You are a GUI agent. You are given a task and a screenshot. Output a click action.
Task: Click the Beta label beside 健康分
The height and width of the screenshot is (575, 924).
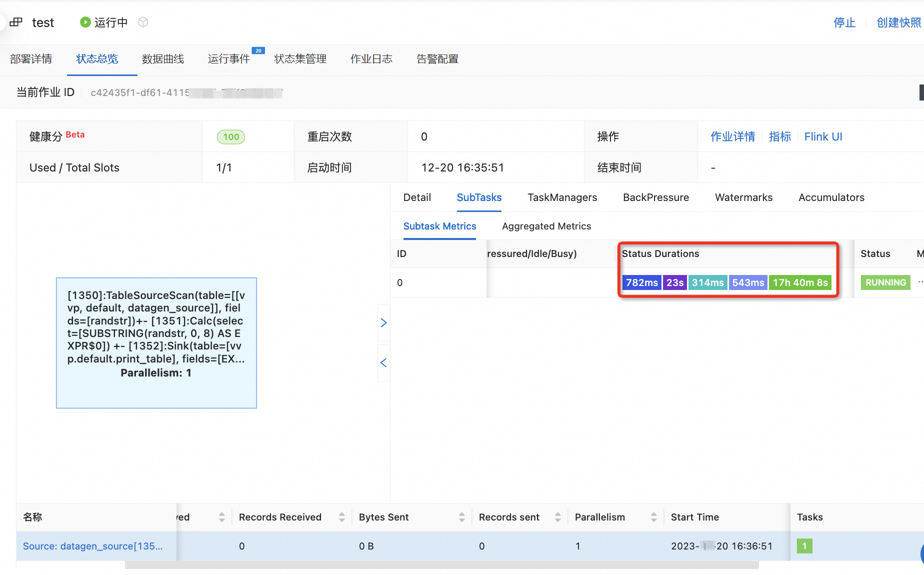click(75, 134)
